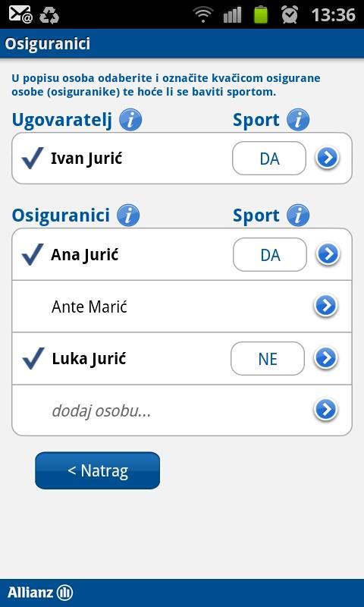The width and height of the screenshot is (364, 607).
Task: Toggle Luka Jurić sport option NE
Action: 268,358
